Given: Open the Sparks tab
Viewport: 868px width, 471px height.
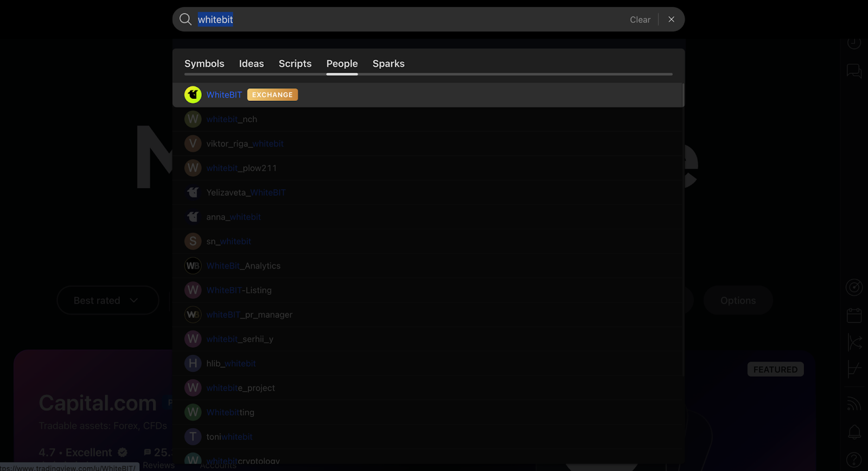Looking at the screenshot, I should coord(388,63).
